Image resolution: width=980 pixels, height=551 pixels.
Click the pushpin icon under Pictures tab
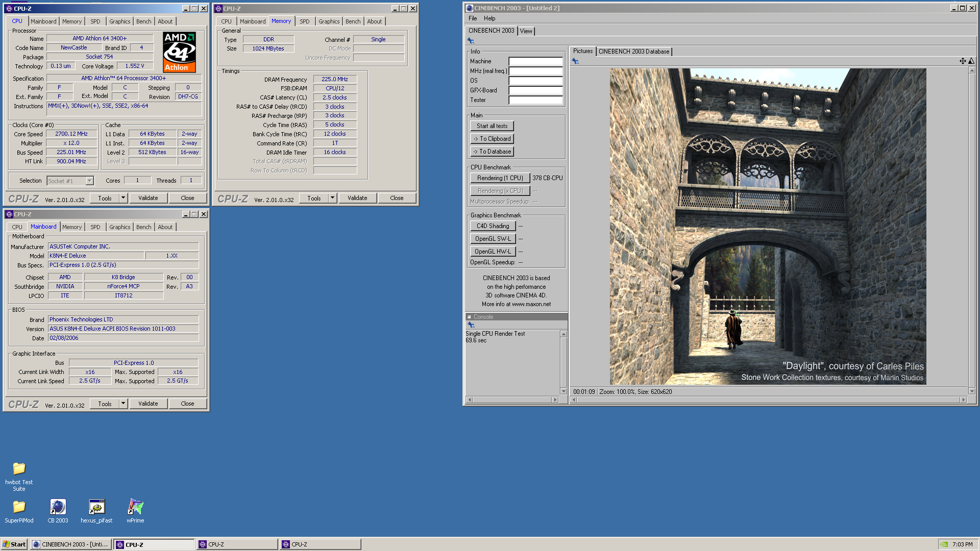575,61
